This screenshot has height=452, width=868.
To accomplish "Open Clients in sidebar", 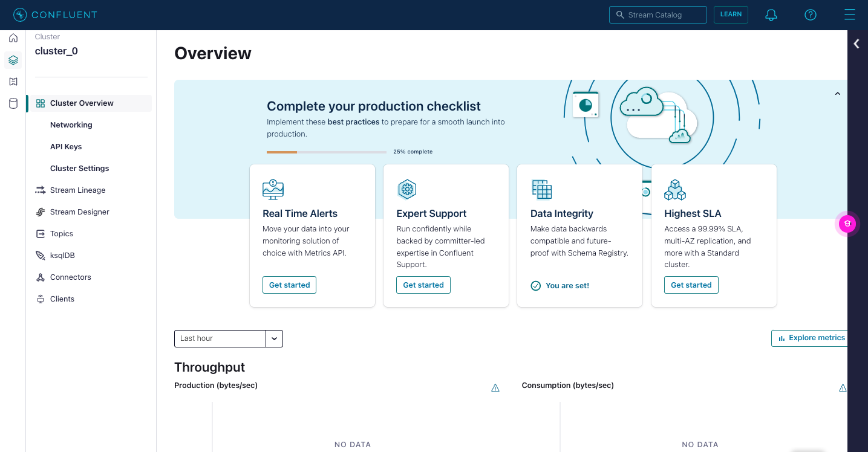I will click(62, 299).
